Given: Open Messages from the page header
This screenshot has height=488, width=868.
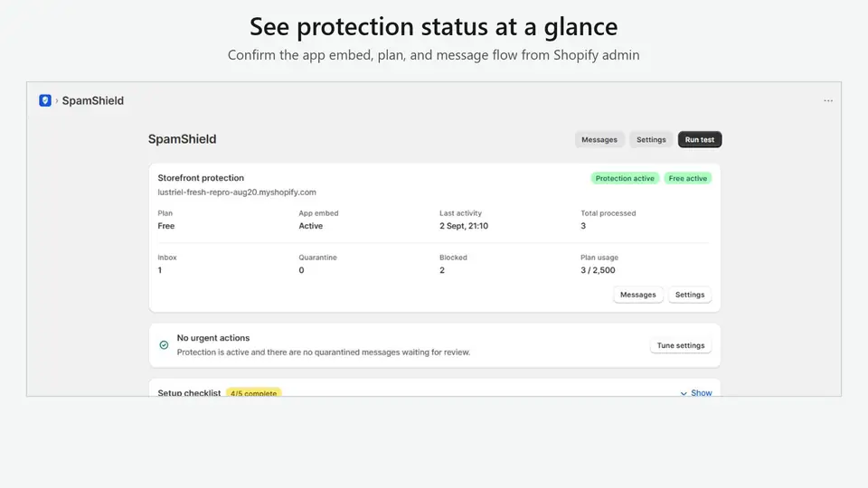Looking at the screenshot, I should [599, 139].
